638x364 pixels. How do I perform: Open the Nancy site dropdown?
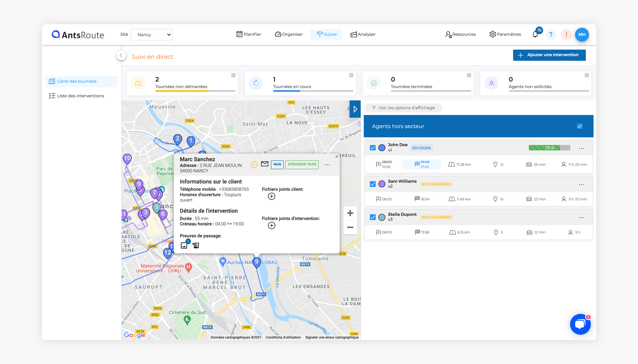coord(152,35)
